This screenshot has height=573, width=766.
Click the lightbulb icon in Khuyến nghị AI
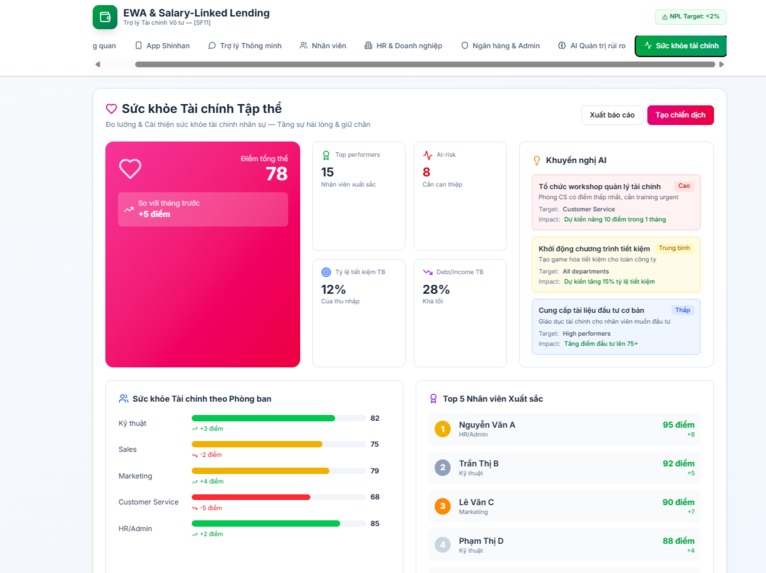(536, 160)
